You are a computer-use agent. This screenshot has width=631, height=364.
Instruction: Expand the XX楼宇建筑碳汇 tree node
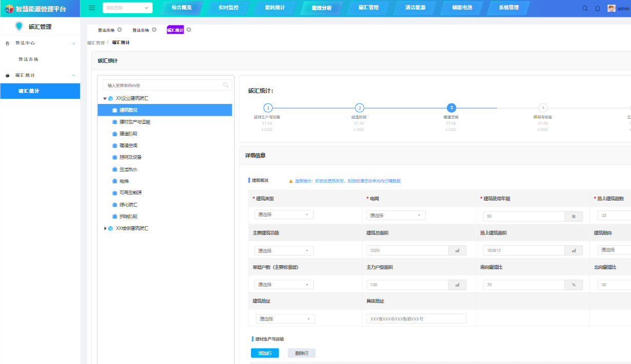[x=105, y=228]
